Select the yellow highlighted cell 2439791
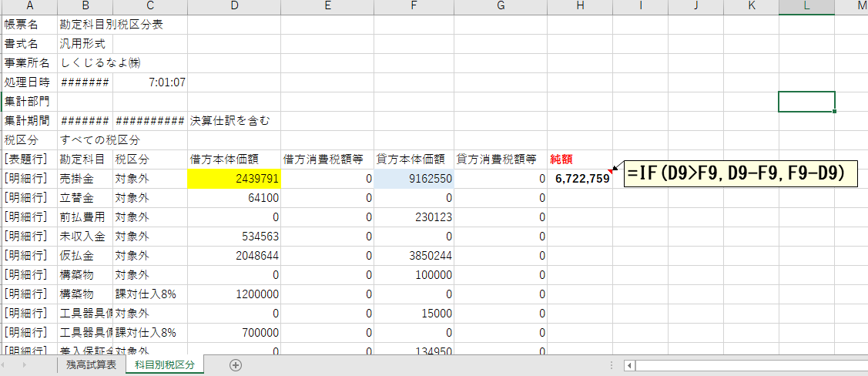This screenshot has width=868, height=376. click(x=233, y=179)
